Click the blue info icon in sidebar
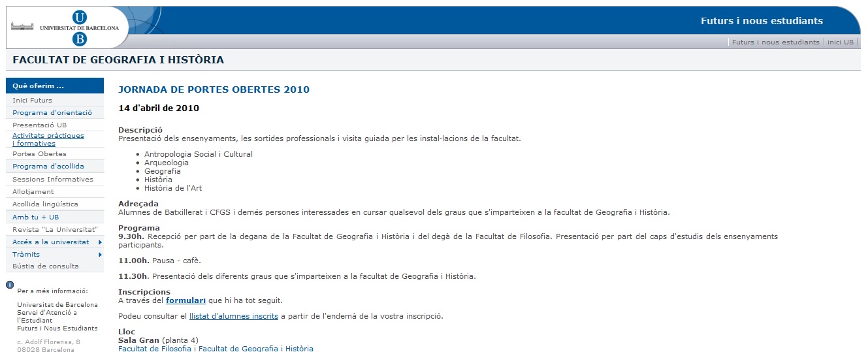Viewport: 868px width, 352px height. pyautogui.click(x=8, y=285)
